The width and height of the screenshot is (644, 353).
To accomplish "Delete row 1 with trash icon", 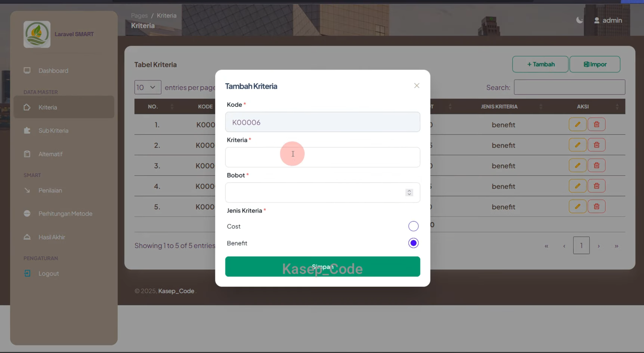I will 596,124.
